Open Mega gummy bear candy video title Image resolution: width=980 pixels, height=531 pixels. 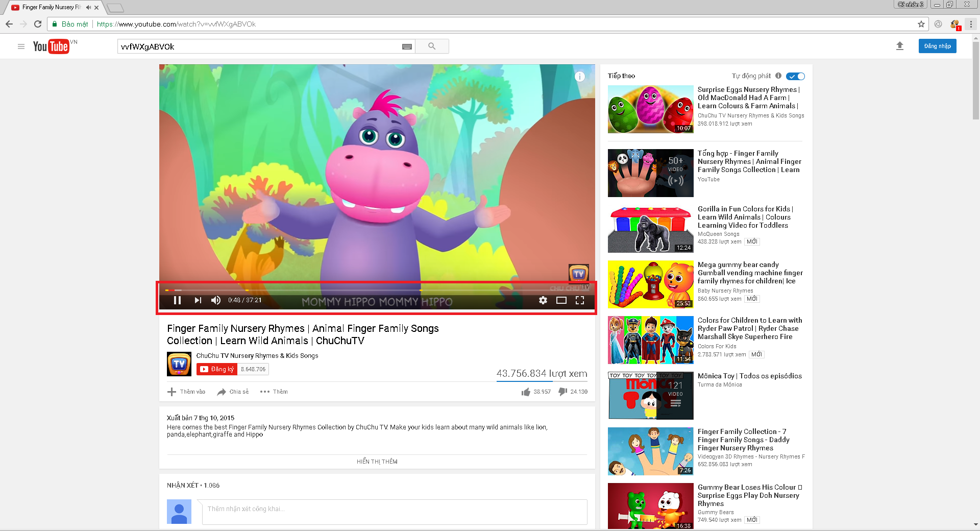coord(750,273)
